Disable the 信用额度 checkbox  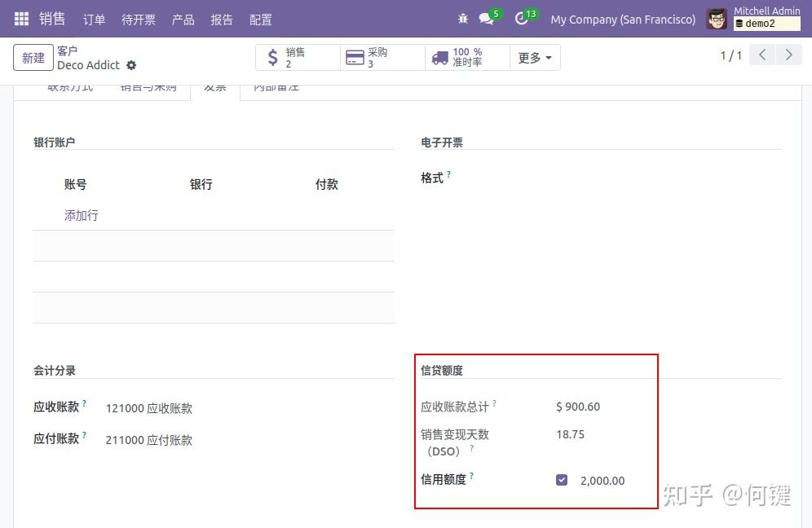pos(562,480)
